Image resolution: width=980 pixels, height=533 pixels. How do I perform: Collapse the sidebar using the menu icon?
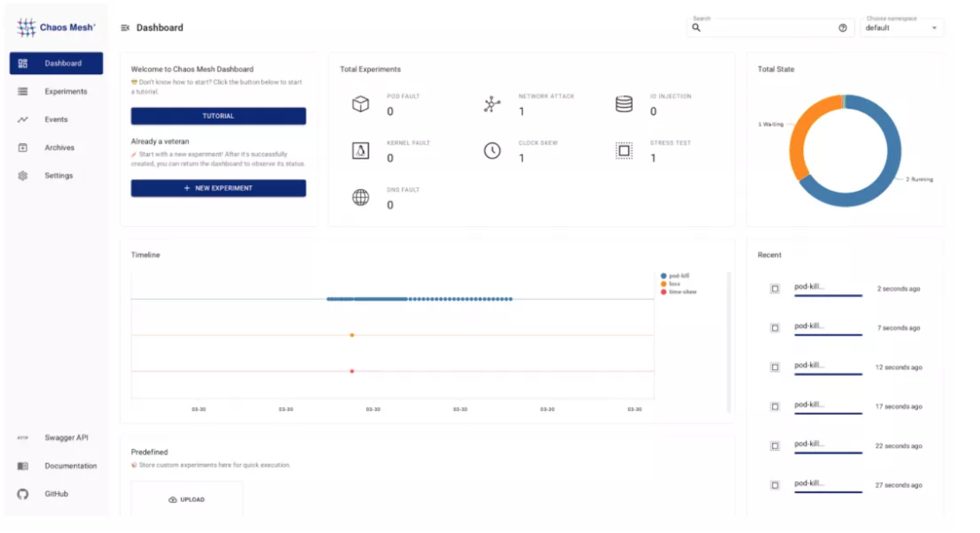(x=125, y=27)
